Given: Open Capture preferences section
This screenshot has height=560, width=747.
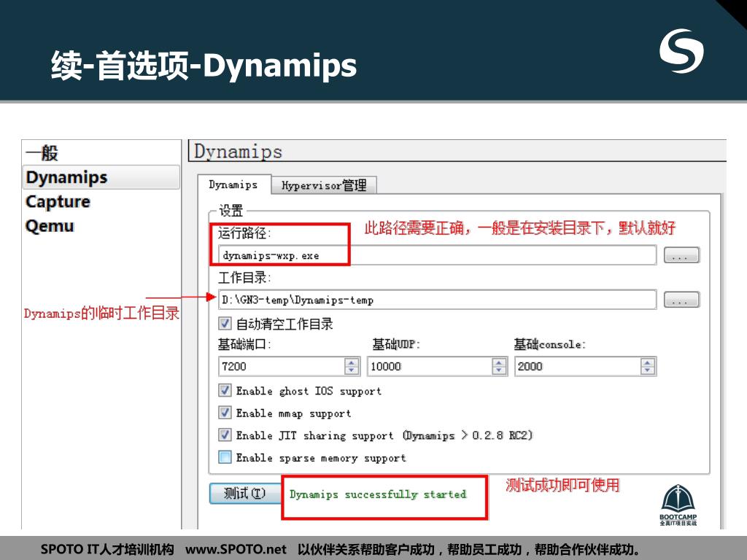Looking at the screenshot, I should (58, 201).
